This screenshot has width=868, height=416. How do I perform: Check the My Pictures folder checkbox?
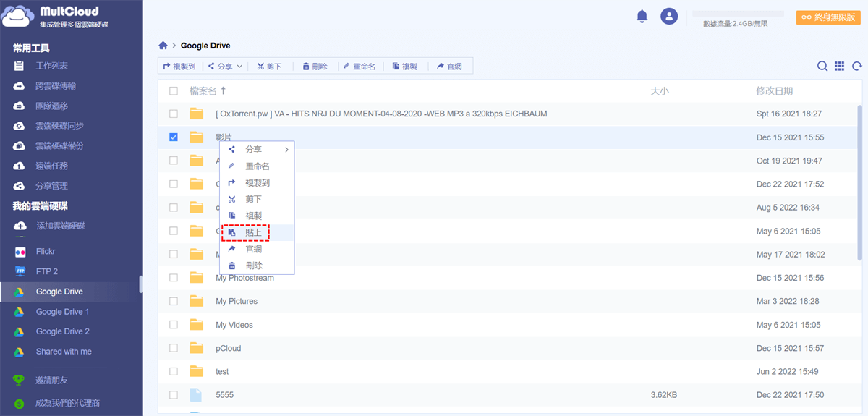point(174,301)
